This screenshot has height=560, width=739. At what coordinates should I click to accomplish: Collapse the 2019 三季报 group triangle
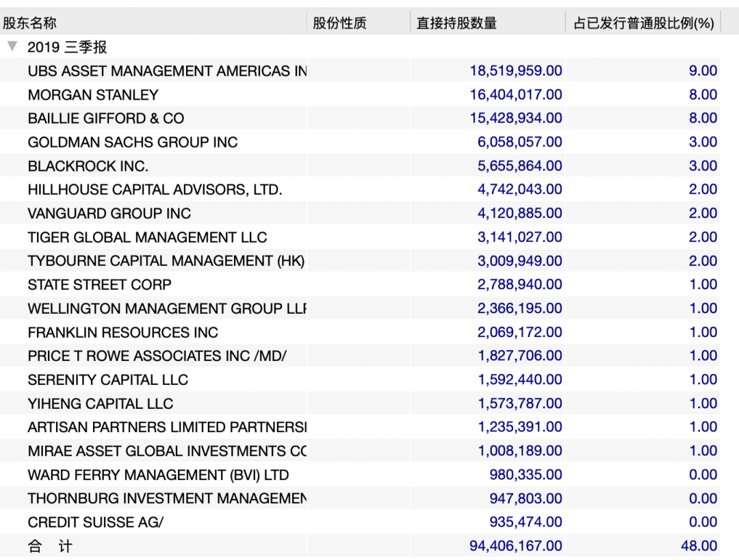click(13, 46)
